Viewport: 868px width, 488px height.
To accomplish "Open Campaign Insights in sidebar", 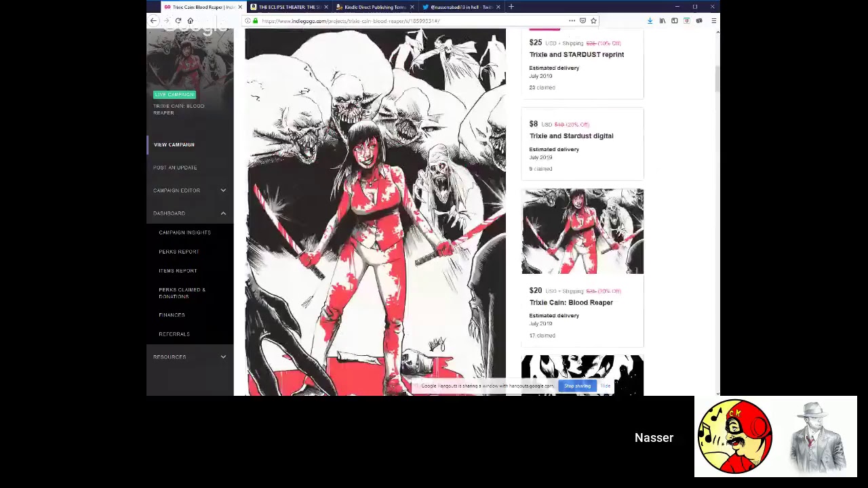I will [184, 232].
